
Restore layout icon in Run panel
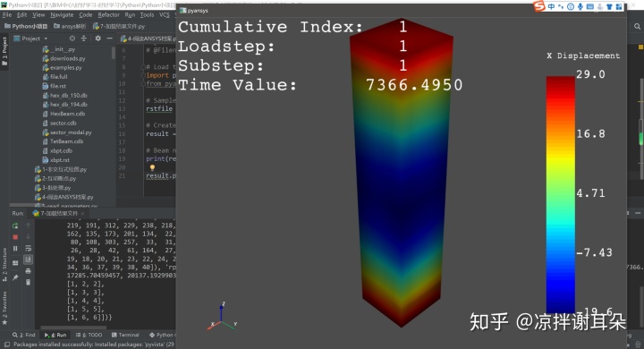tap(15, 263)
